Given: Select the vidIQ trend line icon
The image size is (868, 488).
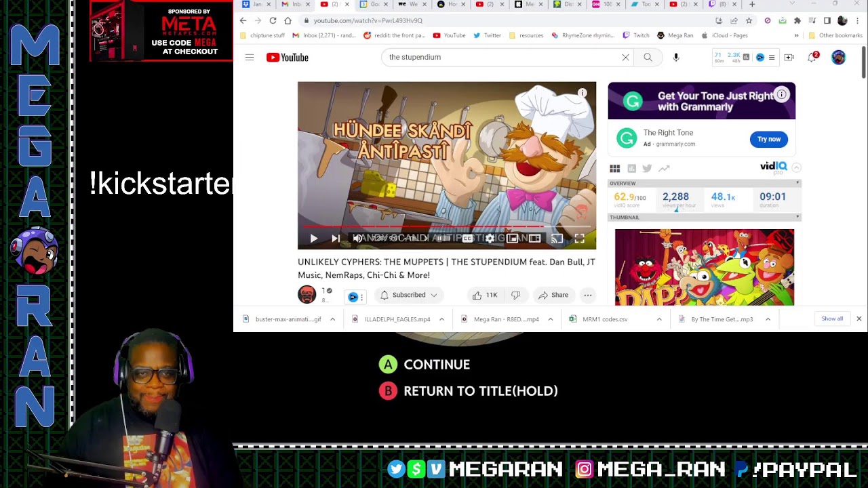Looking at the screenshot, I should (x=664, y=169).
